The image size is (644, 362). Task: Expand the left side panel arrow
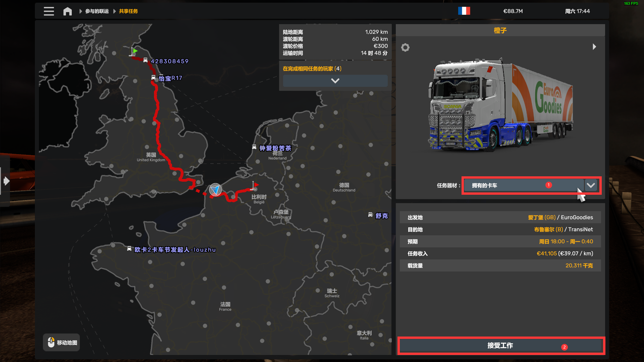pos(6,181)
